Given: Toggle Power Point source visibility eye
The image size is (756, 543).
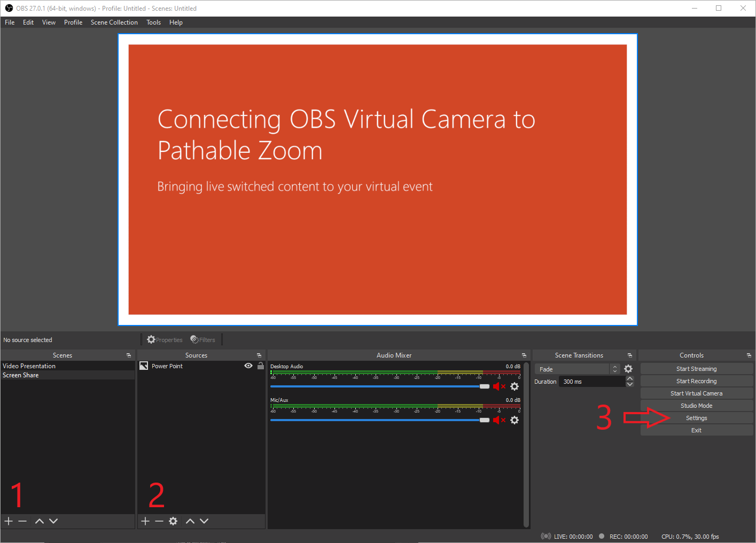Looking at the screenshot, I should (248, 366).
